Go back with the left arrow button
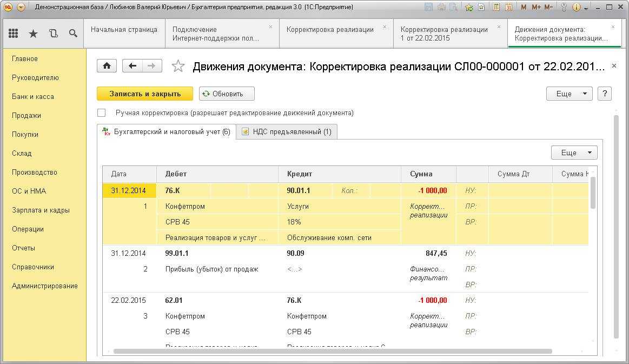Screen dimensions: 629x364 point(133,66)
